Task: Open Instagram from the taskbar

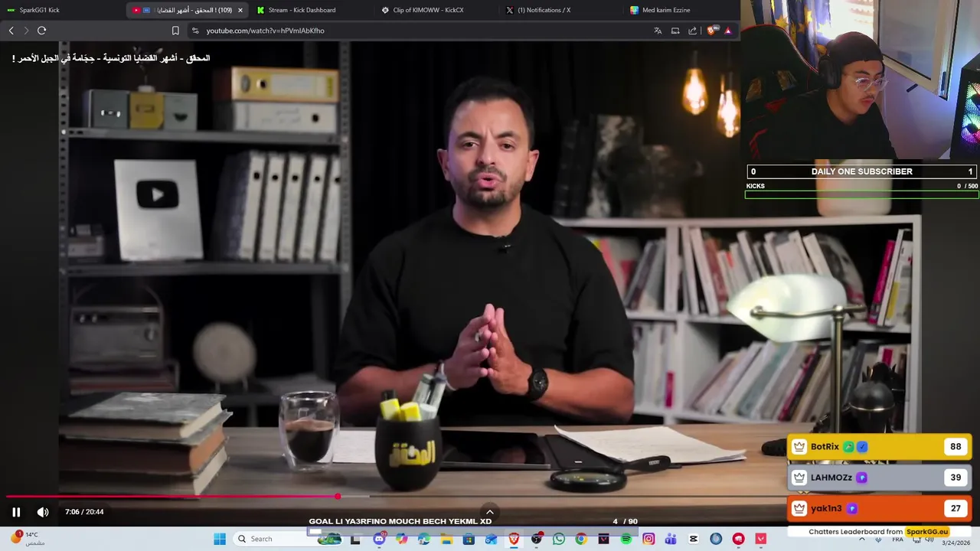Action: [x=648, y=539]
